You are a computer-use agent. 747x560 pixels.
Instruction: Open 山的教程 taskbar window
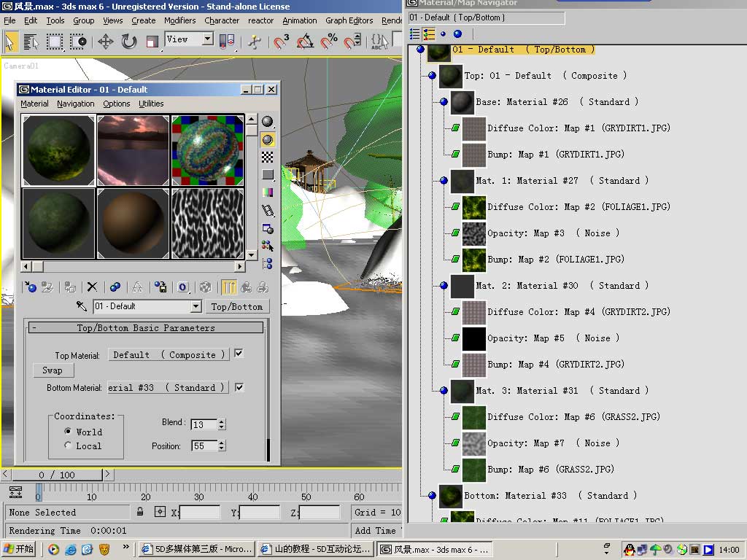[316, 549]
